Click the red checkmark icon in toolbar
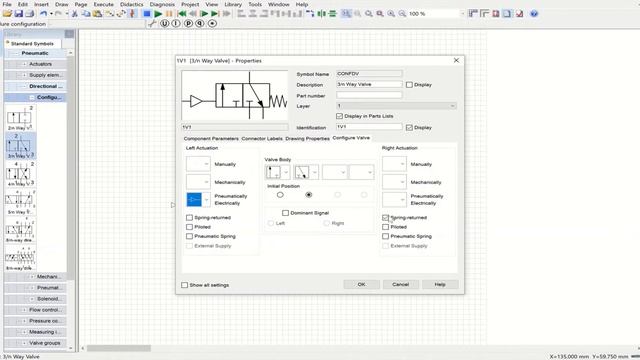 519,13
